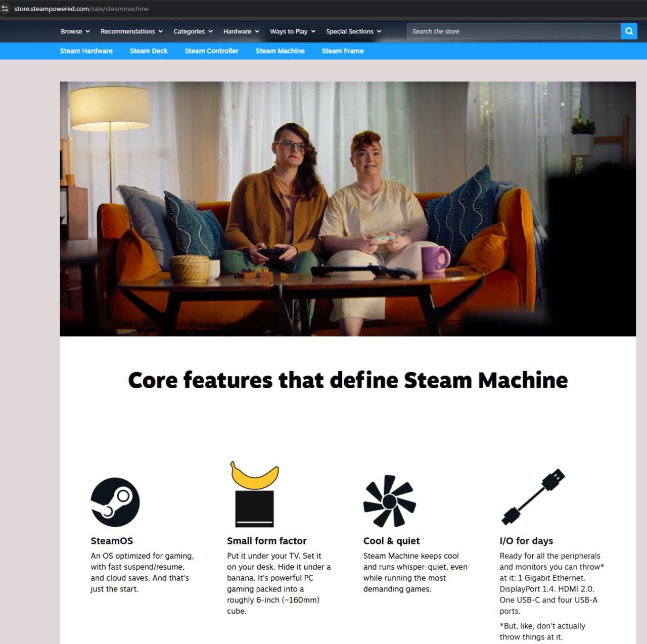The width and height of the screenshot is (647, 644).
Task: Click the site info icon in address bar
Action: 5,9
